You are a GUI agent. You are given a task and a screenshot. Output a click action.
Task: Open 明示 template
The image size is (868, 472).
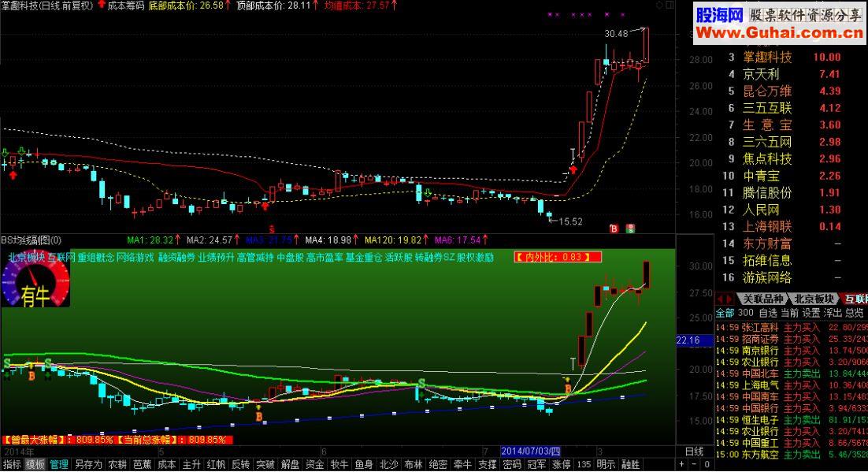pos(606,464)
